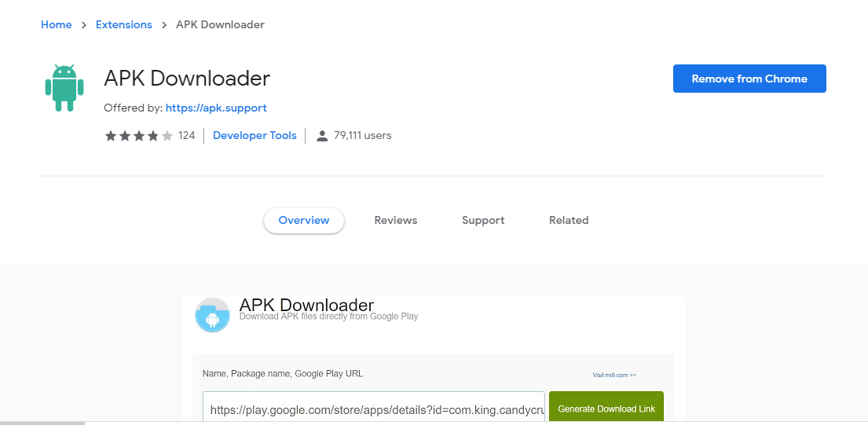Open the https://apk.support developer link

(216, 108)
